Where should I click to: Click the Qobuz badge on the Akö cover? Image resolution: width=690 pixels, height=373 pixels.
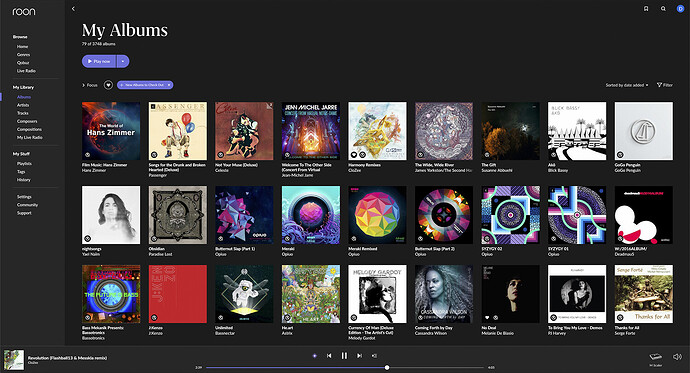pos(553,155)
